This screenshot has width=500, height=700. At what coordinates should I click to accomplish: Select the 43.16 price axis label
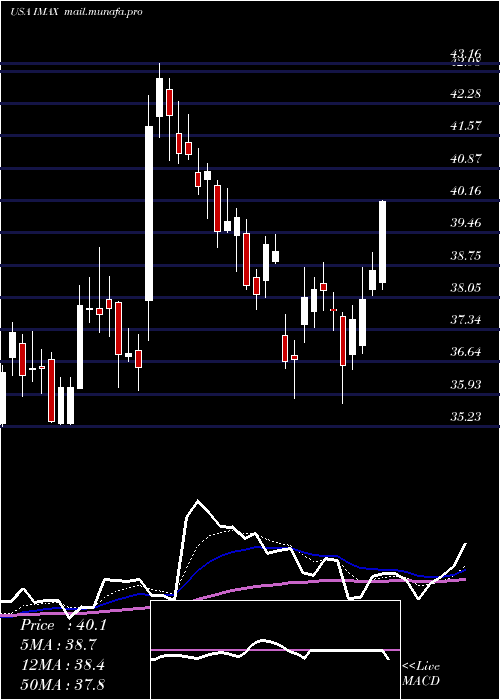click(x=466, y=54)
